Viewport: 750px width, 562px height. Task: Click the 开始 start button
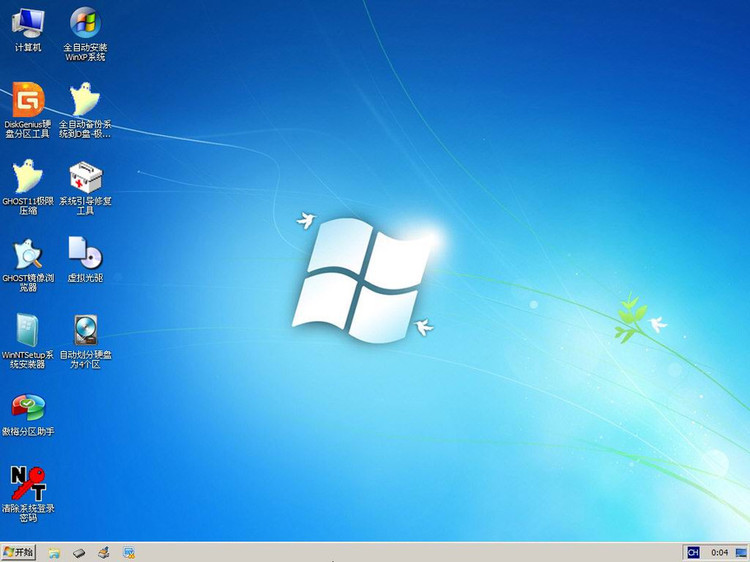(x=18, y=552)
